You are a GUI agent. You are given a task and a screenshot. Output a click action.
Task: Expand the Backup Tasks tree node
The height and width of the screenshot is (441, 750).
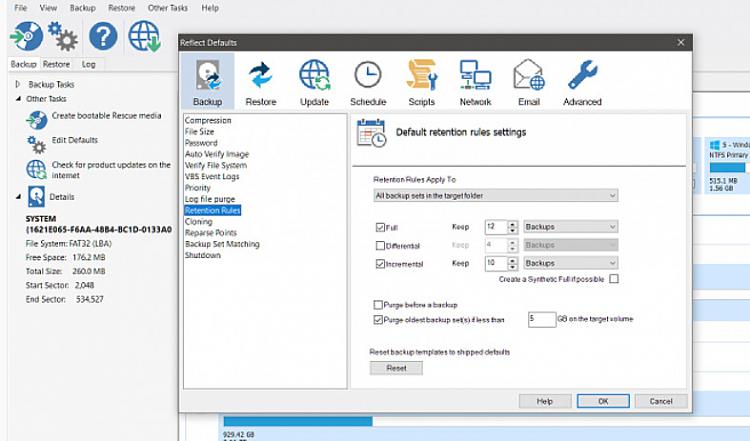pos(17,85)
